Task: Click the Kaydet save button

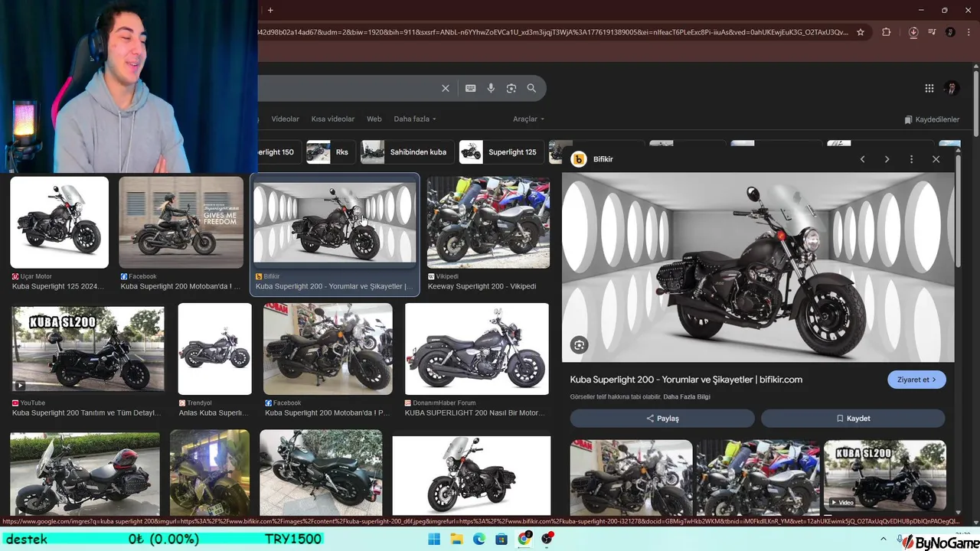Action: pos(853,419)
